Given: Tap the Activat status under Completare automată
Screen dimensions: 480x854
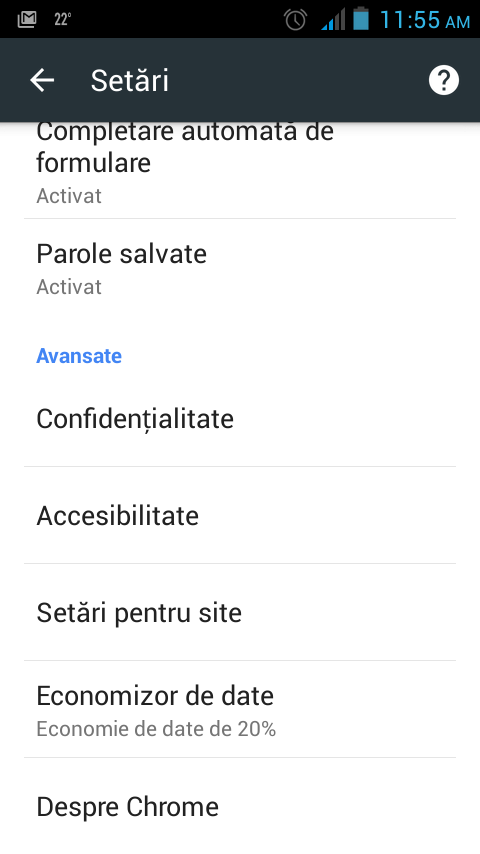Looking at the screenshot, I should [x=69, y=196].
